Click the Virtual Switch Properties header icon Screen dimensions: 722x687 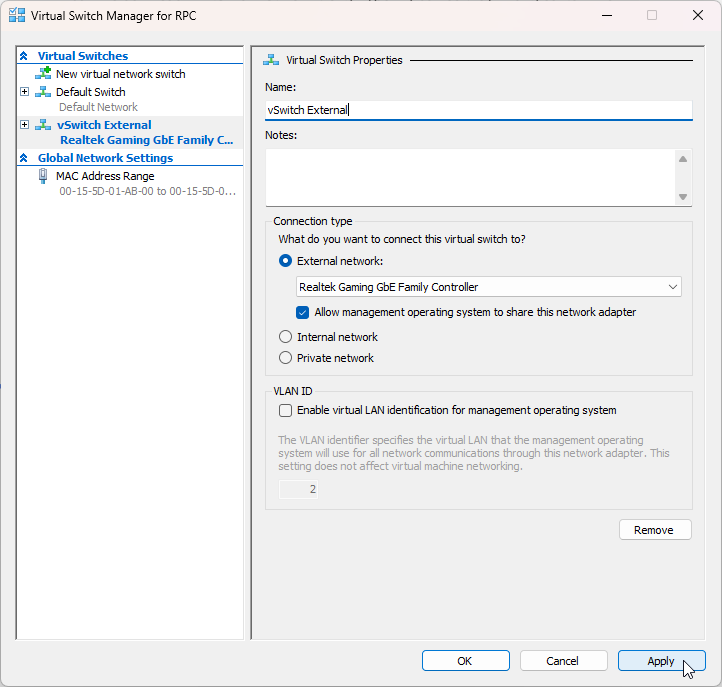(270, 60)
